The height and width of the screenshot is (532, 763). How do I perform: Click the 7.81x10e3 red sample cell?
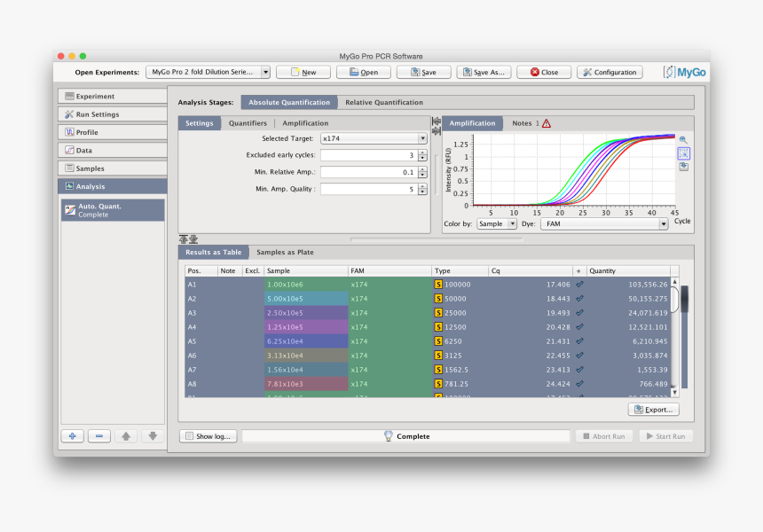[306, 384]
